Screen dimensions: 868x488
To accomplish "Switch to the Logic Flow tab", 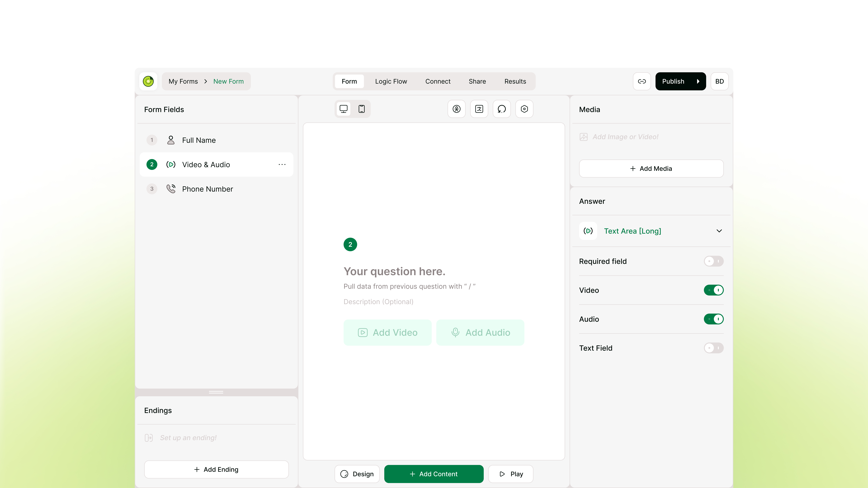I will pos(391,81).
